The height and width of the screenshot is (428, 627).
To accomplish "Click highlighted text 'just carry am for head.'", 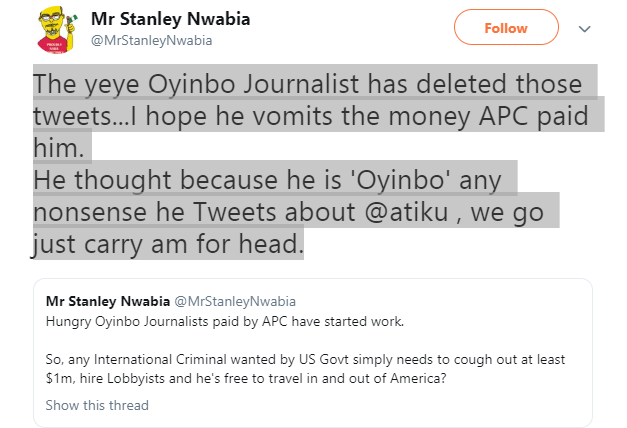I will point(167,245).
